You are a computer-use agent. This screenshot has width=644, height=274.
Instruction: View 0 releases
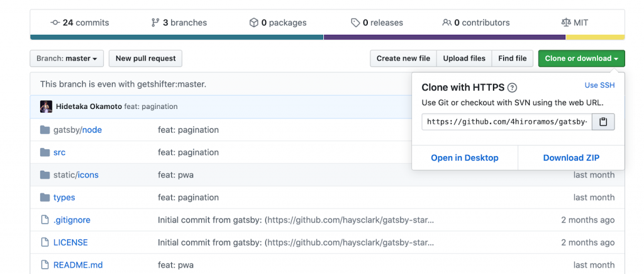pos(377,23)
